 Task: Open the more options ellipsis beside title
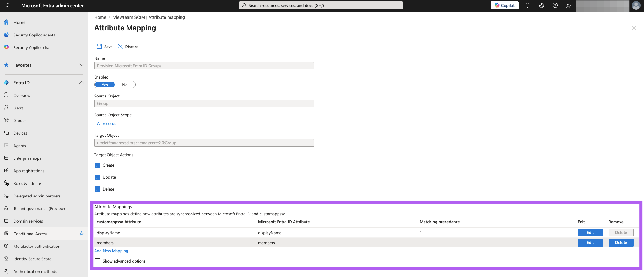pos(166,28)
